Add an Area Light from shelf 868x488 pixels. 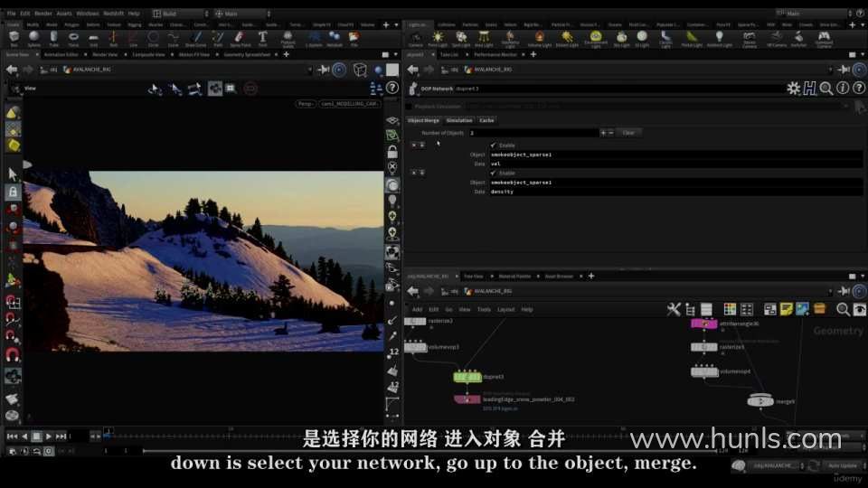pyautogui.click(x=484, y=38)
